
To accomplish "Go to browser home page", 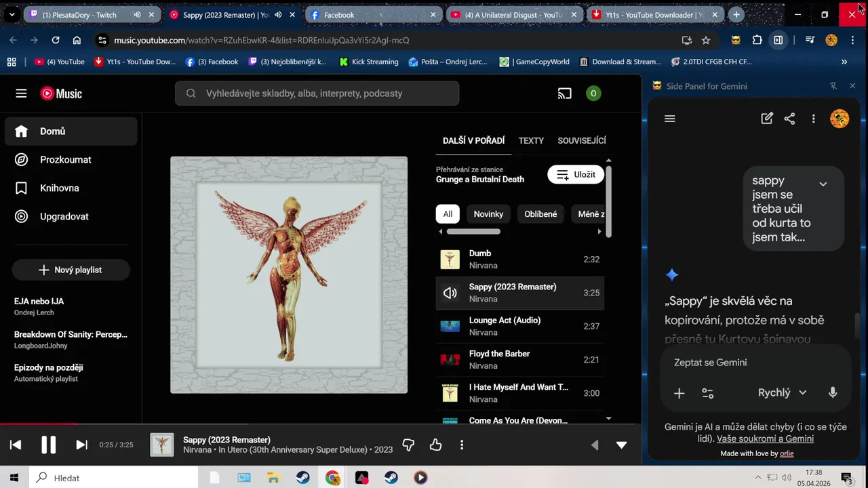I will (x=77, y=40).
